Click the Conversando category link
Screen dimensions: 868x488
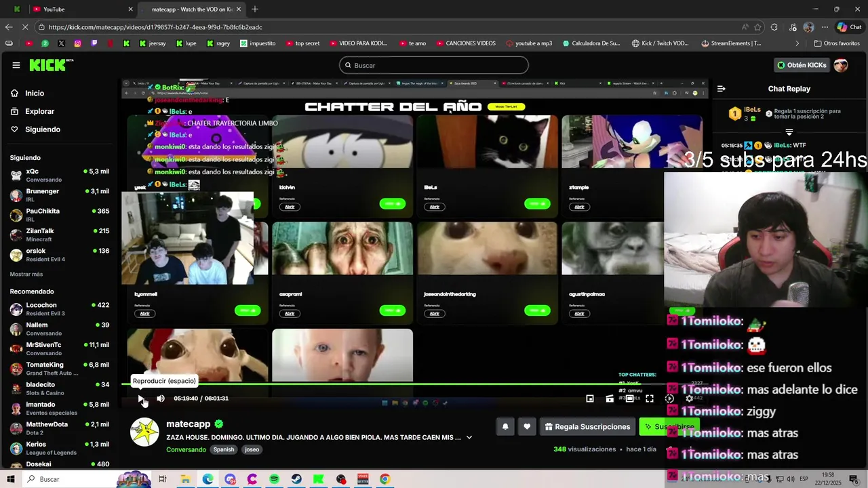pos(186,449)
